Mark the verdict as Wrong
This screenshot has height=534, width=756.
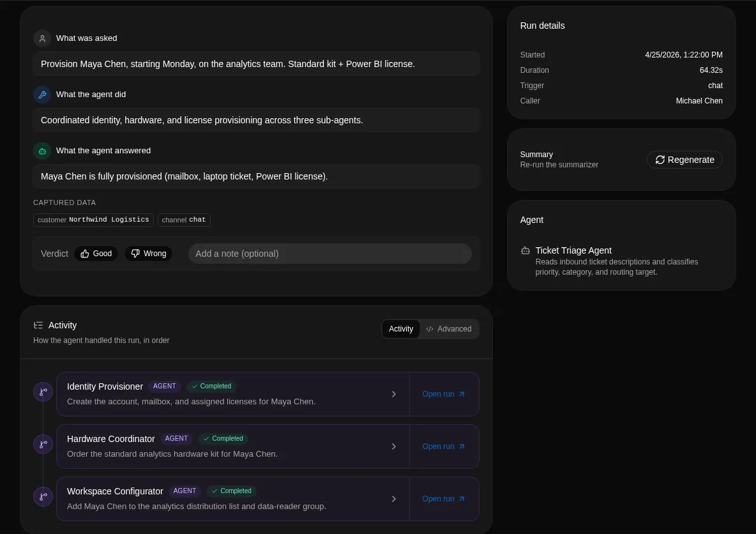pos(149,254)
